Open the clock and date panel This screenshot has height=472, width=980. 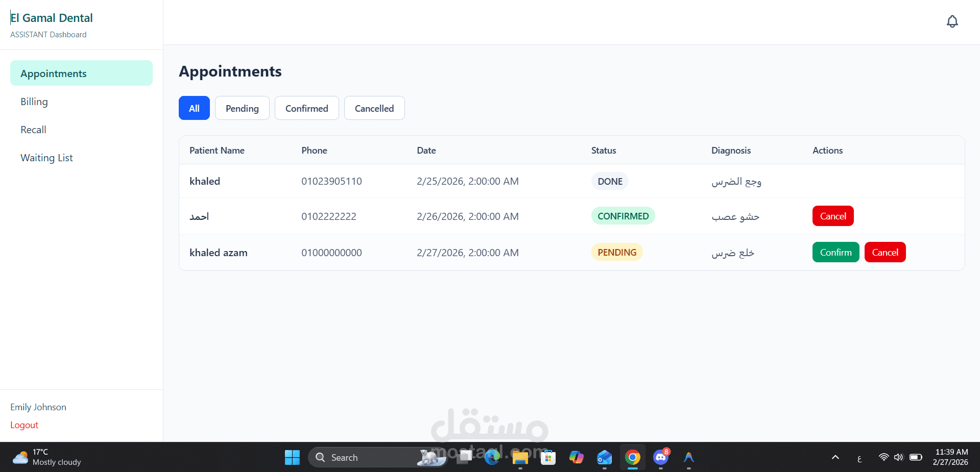point(950,457)
